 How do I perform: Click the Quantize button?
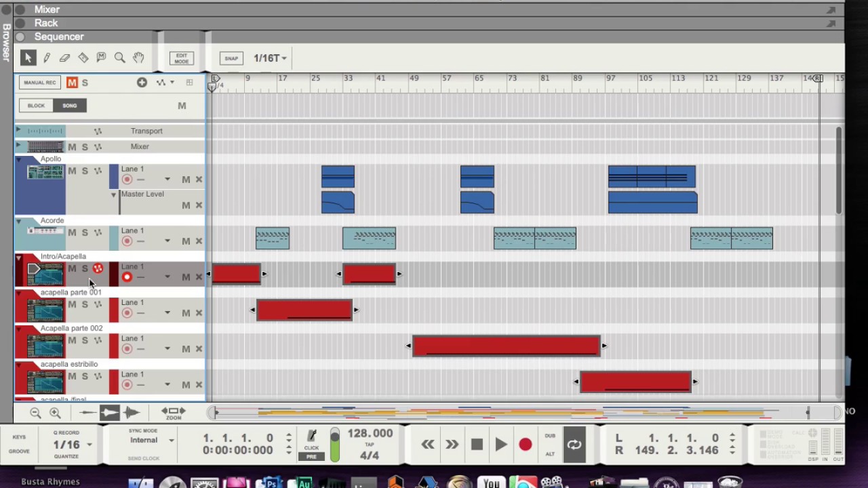tap(66, 456)
